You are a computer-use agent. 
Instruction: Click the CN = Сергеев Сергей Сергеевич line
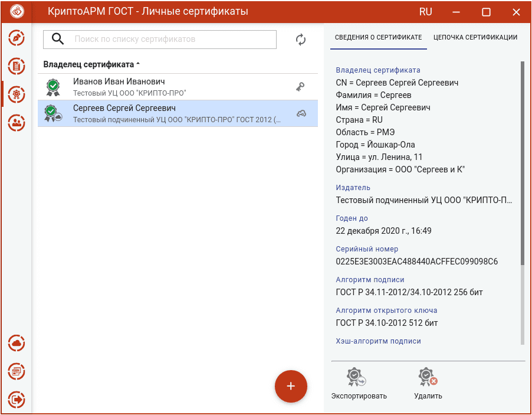pyautogui.click(x=397, y=83)
